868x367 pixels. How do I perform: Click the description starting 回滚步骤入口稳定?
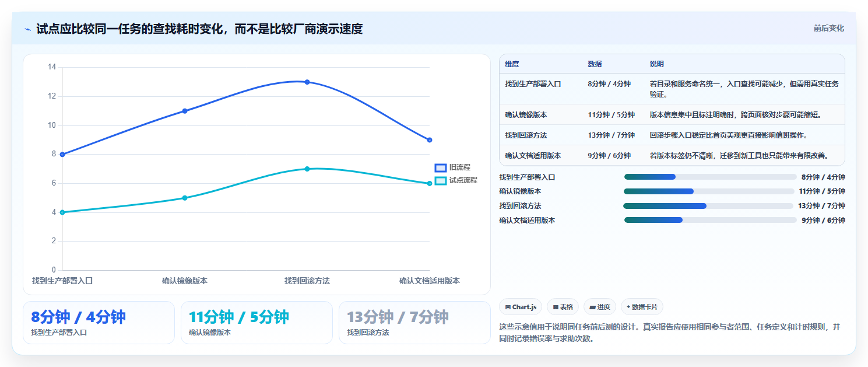tap(728, 135)
